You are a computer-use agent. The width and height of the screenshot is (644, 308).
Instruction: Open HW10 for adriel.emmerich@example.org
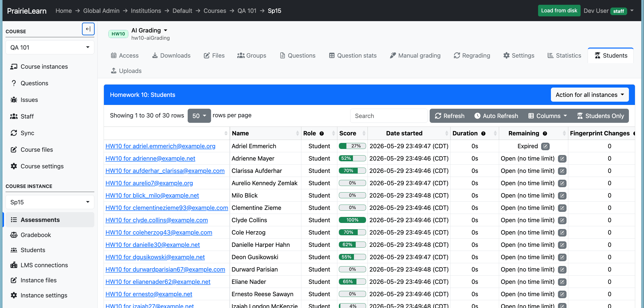(x=160, y=146)
